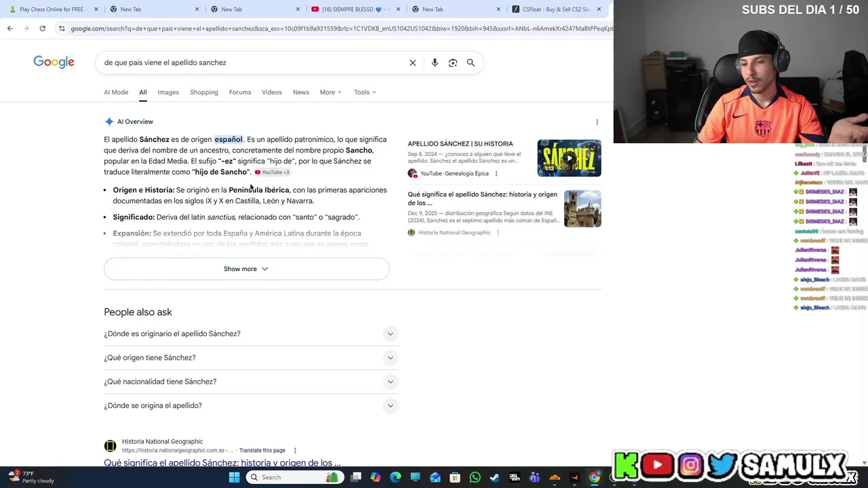Click the 'All' search results tab
This screenshot has height=488, width=868.
tap(143, 92)
